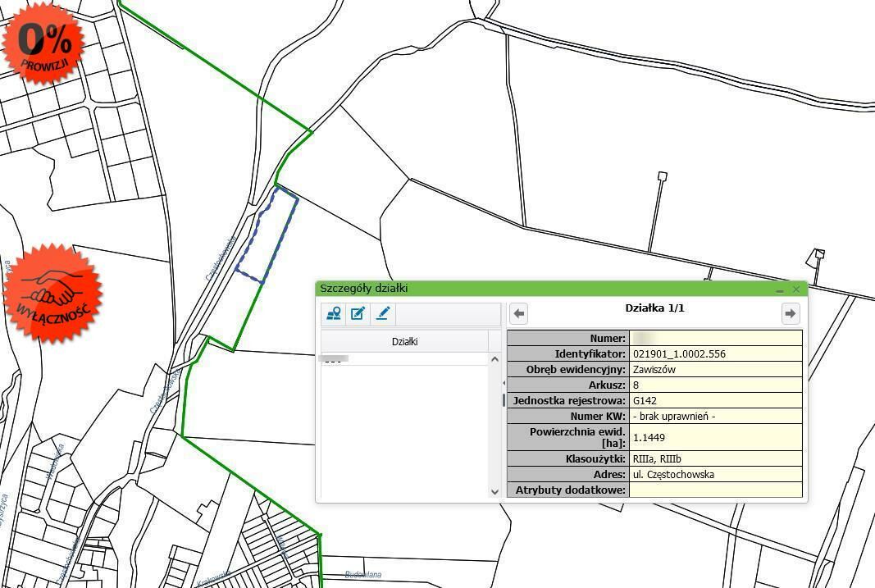Click the edit note icon in toolbar

coord(358,314)
